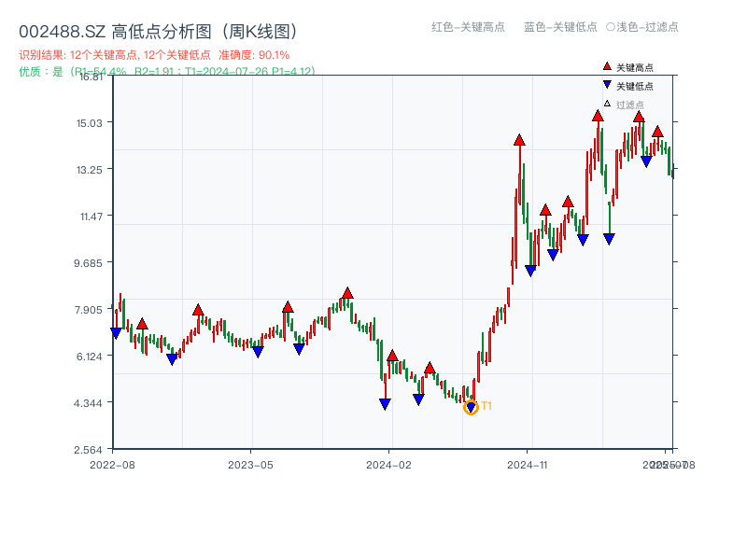Click the 关键低点 legend label
The width and height of the screenshot is (747, 560).
(x=635, y=86)
